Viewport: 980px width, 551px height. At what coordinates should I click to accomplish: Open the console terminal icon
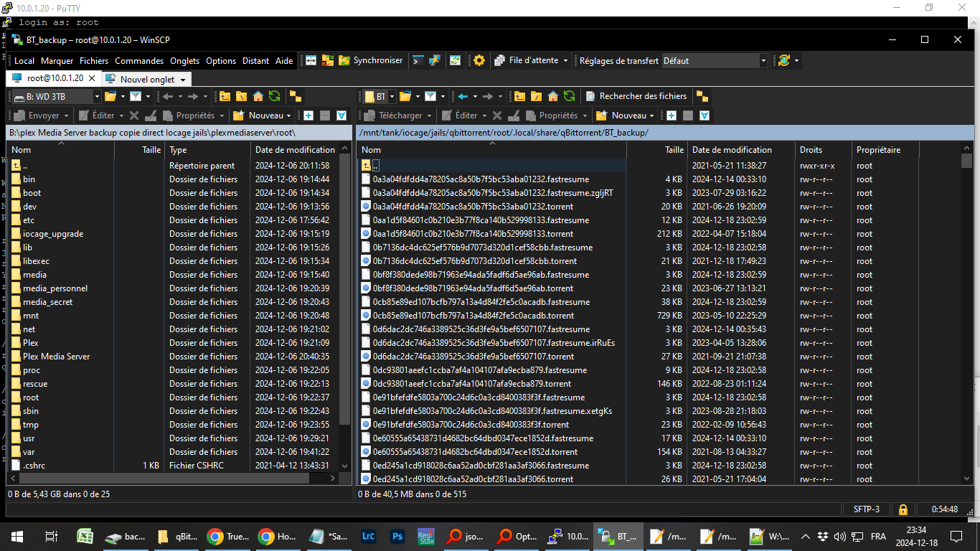click(418, 61)
